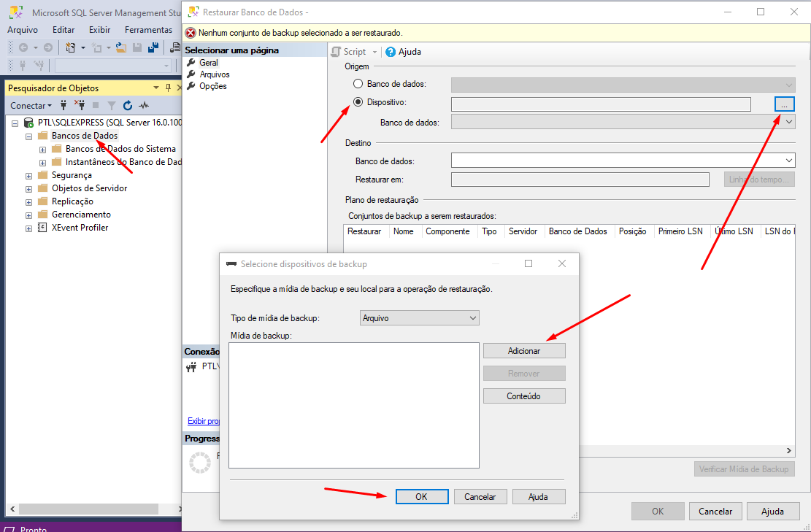
Task: Click the Primeiro LSN column header
Action: (680, 231)
